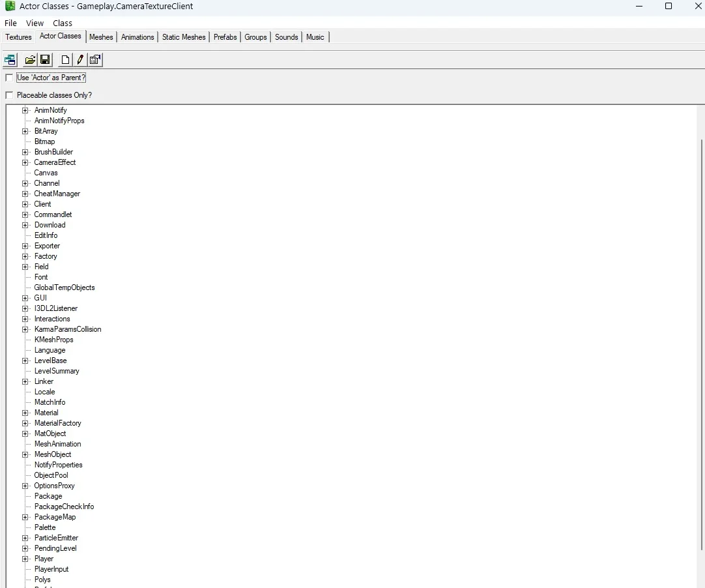Open a package with the folder icon
This screenshot has width=705, height=588.
coord(30,60)
